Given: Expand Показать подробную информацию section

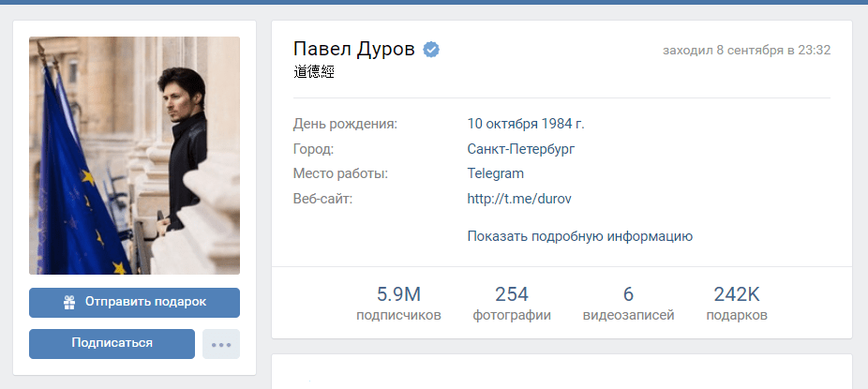Looking at the screenshot, I should 579,236.
